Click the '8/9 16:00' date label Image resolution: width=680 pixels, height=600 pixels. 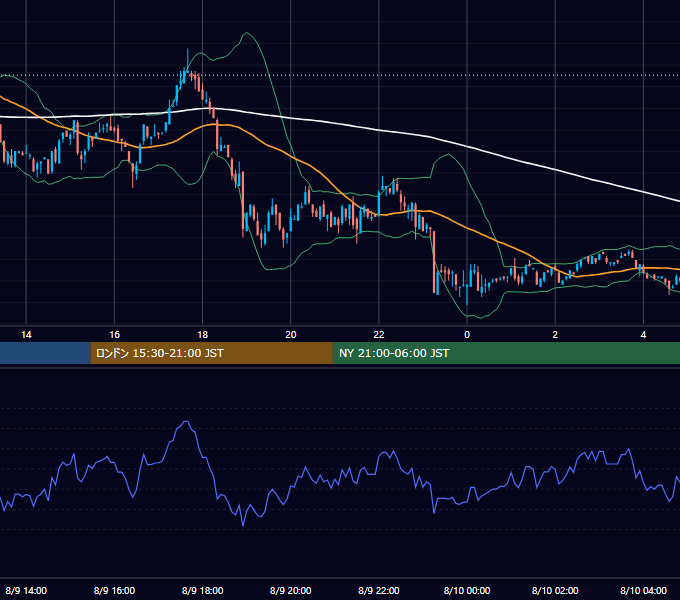pyautogui.click(x=114, y=590)
